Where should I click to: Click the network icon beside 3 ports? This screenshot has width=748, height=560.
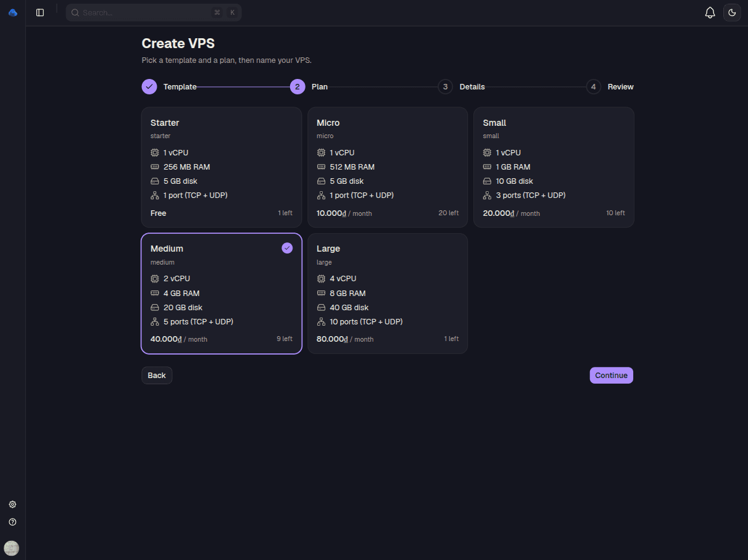[487, 196]
